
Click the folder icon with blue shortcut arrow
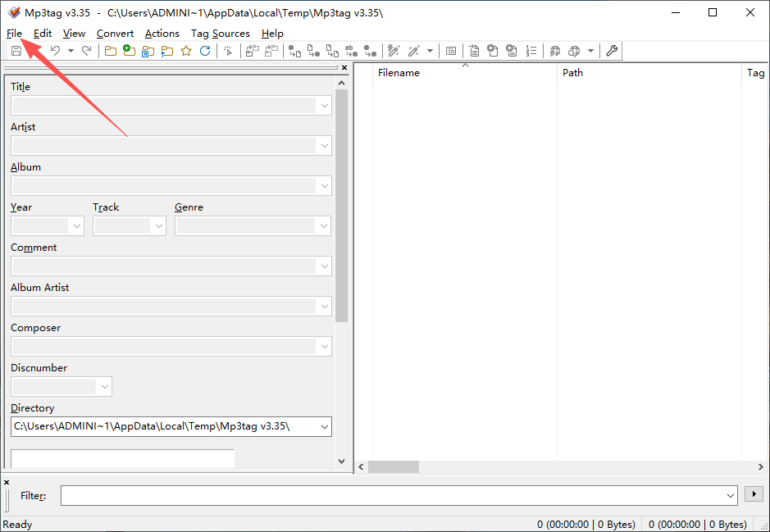(x=148, y=51)
